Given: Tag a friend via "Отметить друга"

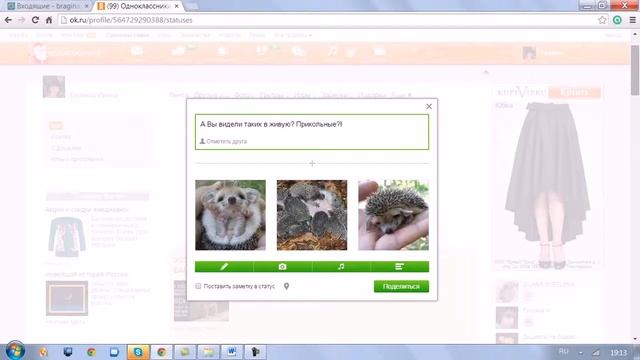Looking at the screenshot, I should click(x=223, y=141).
